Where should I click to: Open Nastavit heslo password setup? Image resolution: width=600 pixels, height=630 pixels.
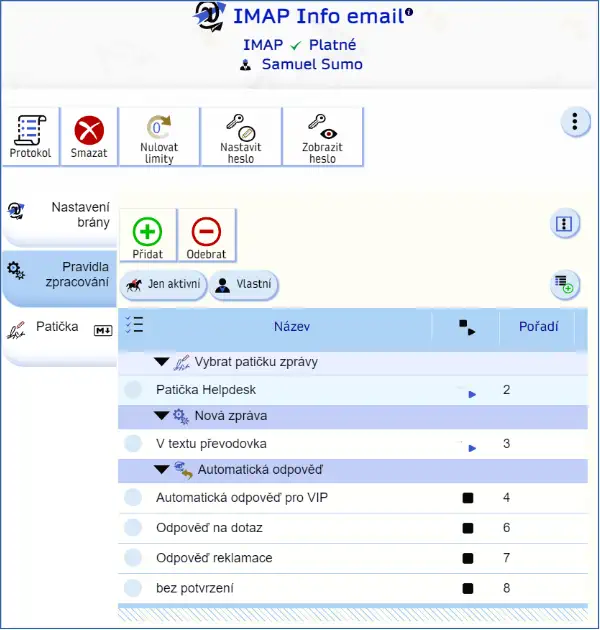[241, 137]
